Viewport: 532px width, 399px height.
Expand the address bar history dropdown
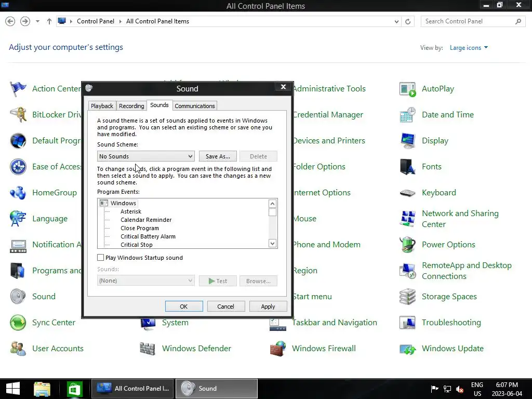pos(396,21)
